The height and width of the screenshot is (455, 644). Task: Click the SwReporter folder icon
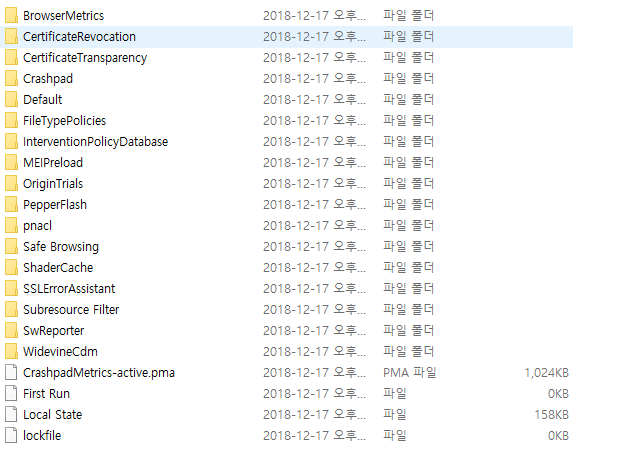pyautogui.click(x=11, y=331)
